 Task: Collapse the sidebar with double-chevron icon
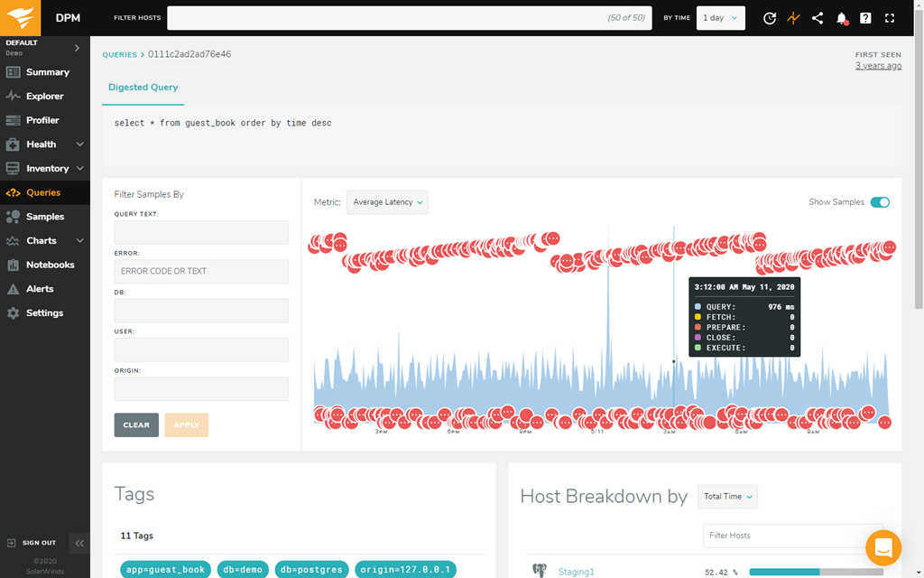pos(79,543)
